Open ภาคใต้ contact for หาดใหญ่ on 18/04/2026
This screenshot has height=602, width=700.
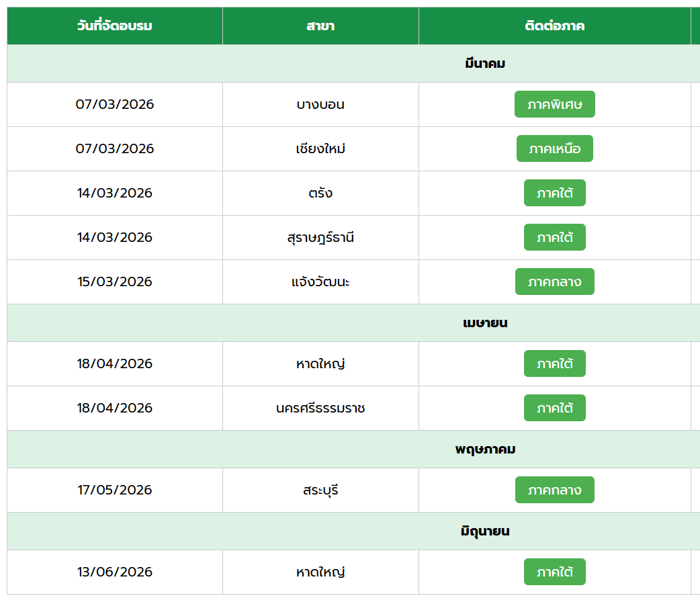[554, 363]
